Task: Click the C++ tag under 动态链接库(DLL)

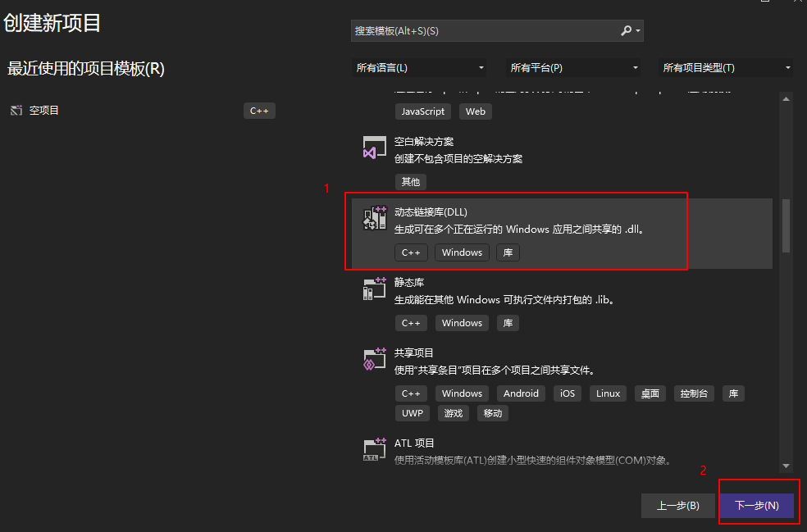Action: pyautogui.click(x=411, y=252)
